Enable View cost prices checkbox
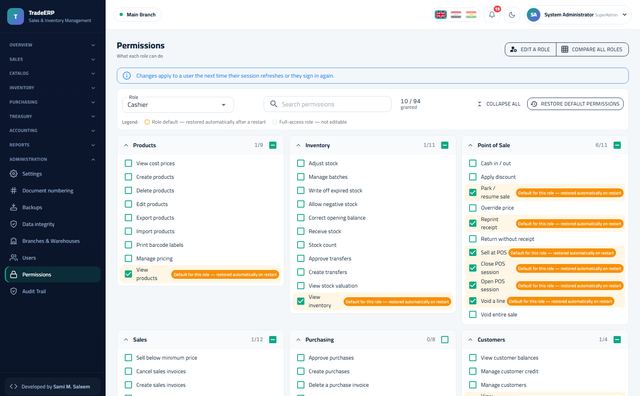The width and height of the screenshot is (640, 396). [x=128, y=163]
